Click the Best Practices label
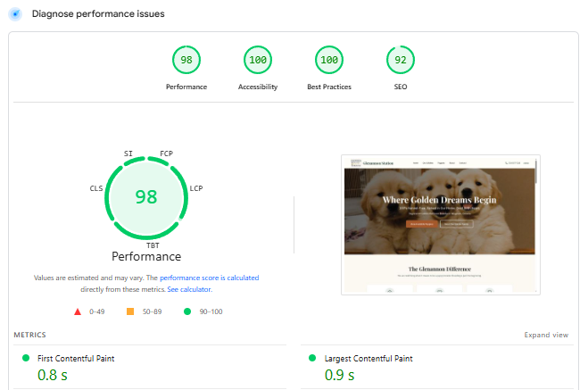The height and width of the screenshot is (390, 588). (x=329, y=87)
